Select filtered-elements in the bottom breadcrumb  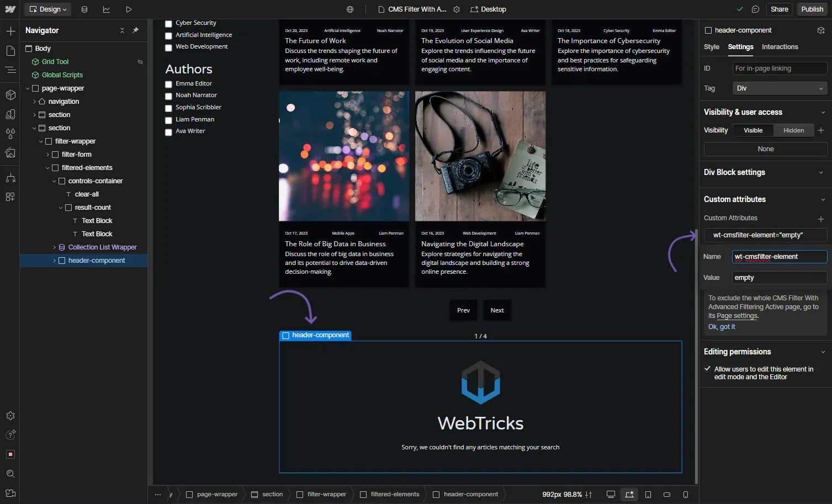389,495
